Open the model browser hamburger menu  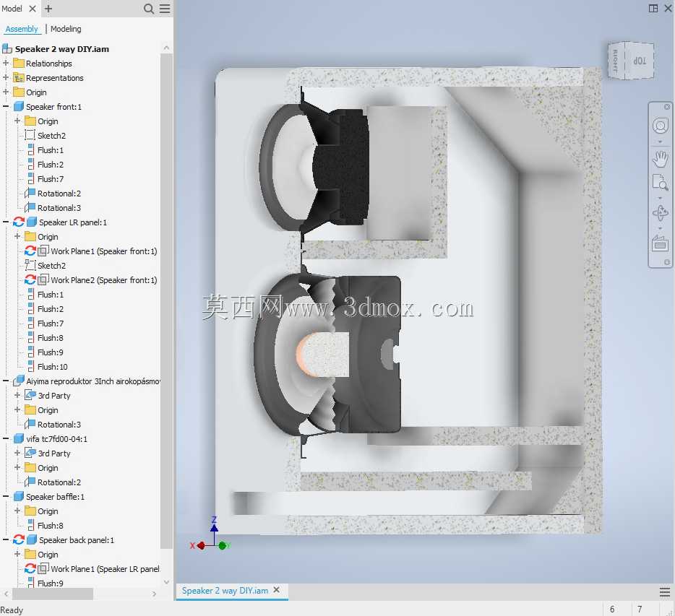[x=165, y=9]
